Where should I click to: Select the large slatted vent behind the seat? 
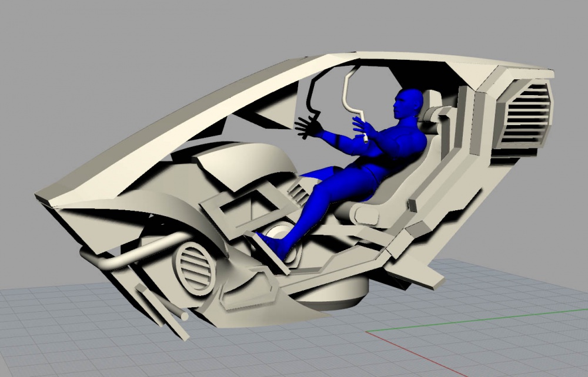[526, 114]
